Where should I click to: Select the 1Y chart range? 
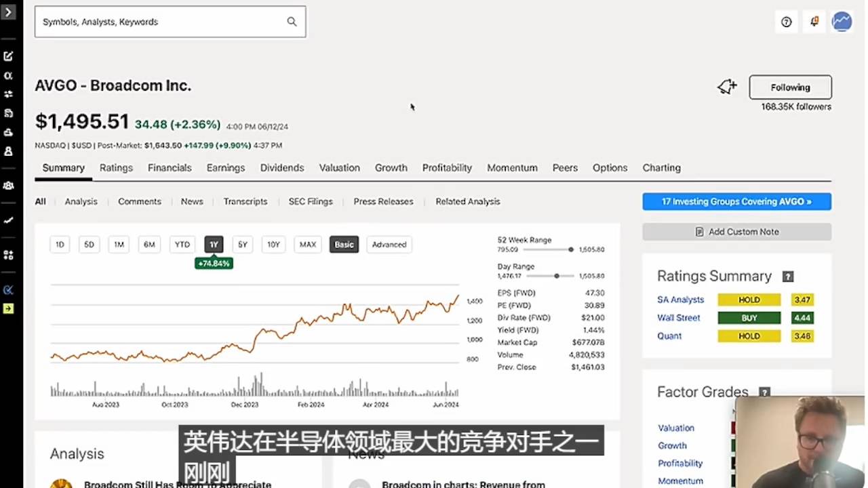[x=214, y=245]
